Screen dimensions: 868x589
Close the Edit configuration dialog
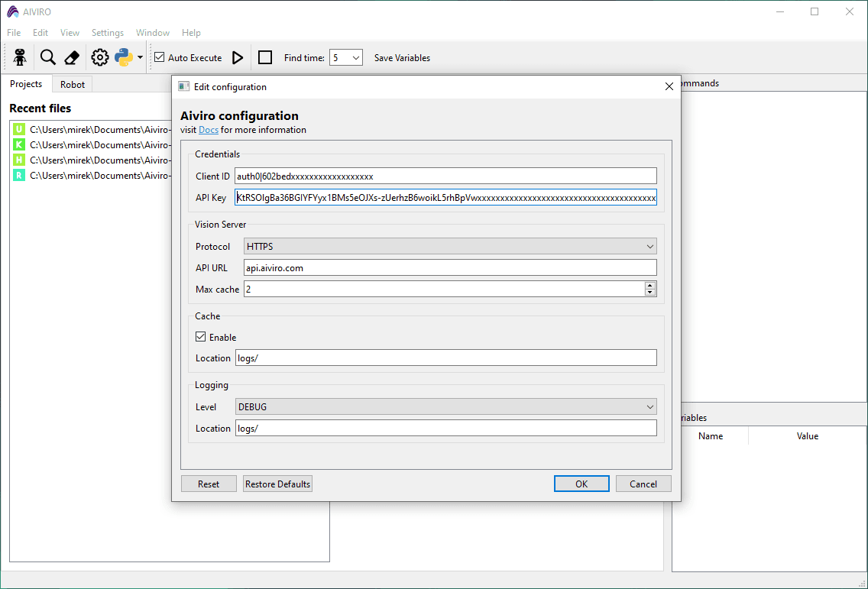tap(669, 86)
